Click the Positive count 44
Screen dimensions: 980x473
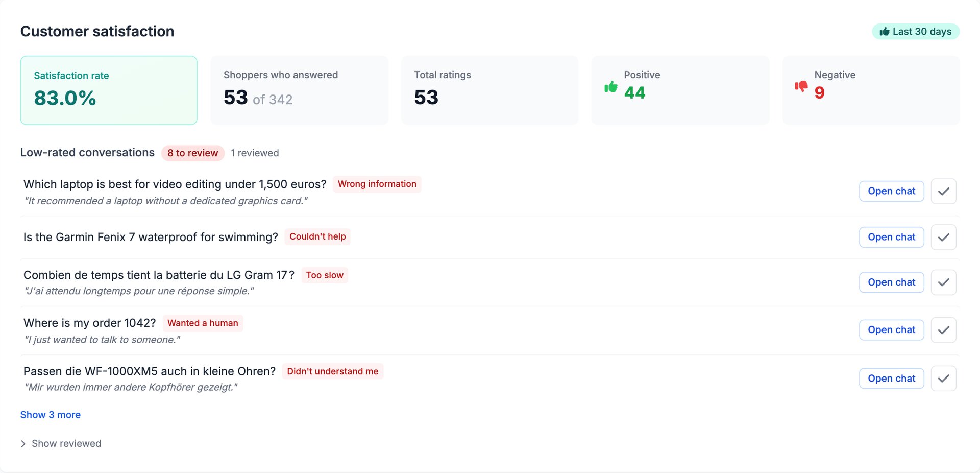click(x=635, y=93)
